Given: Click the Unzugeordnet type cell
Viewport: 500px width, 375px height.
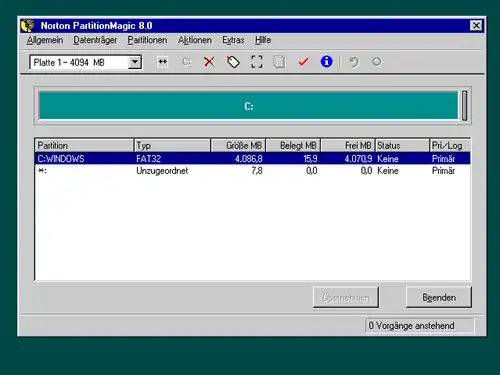Looking at the screenshot, I should [x=162, y=171].
